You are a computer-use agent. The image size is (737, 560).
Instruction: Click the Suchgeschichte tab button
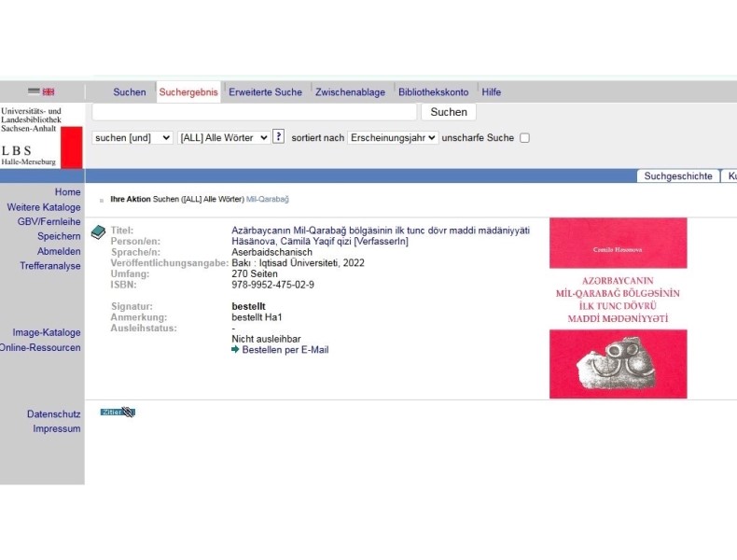click(x=678, y=176)
